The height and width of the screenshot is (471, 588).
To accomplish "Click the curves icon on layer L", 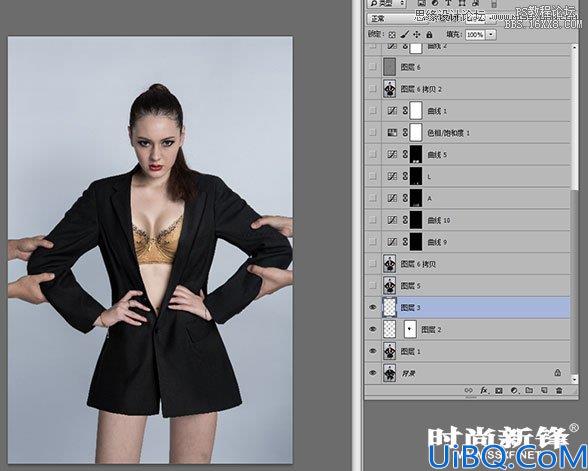I will click(x=392, y=176).
